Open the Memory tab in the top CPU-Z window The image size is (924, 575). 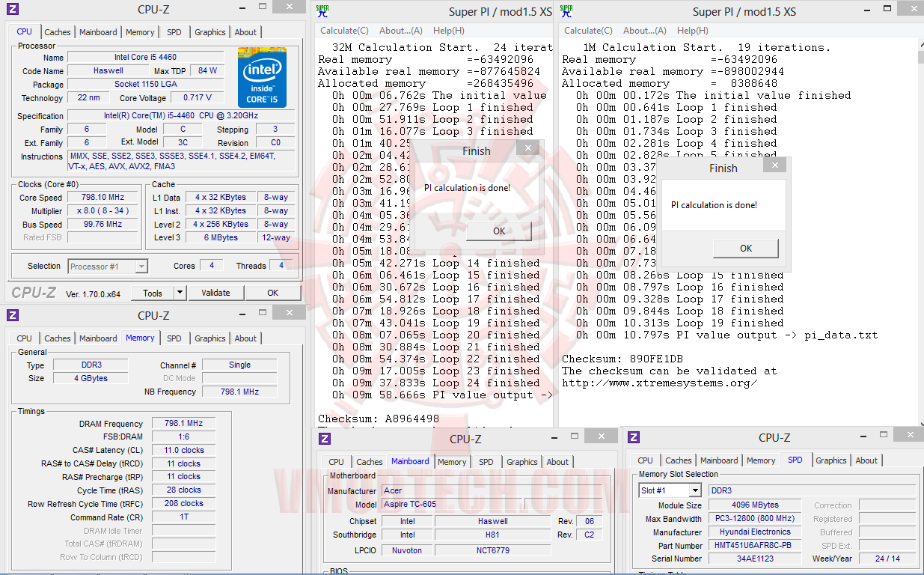coord(140,32)
